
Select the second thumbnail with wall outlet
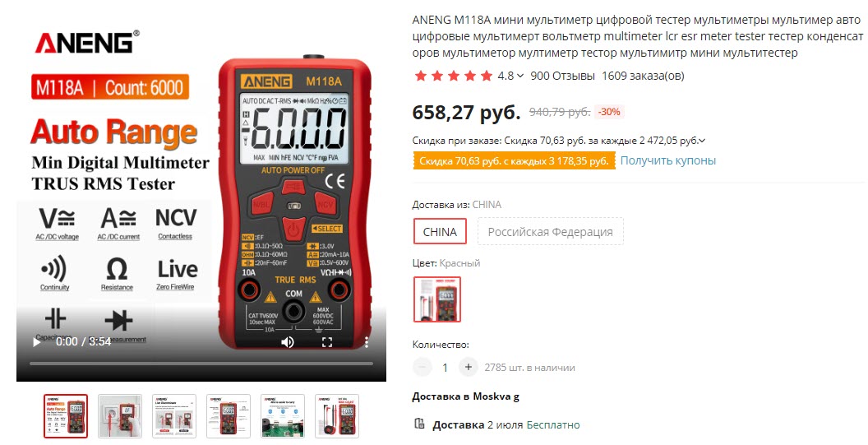pos(120,416)
